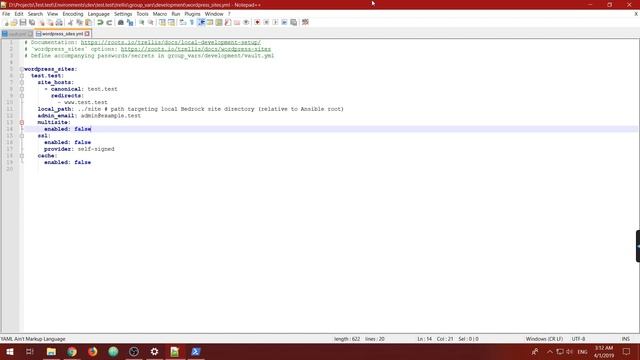
Task: Click the Paste clipboard toolbar icon
Action: click(x=88, y=22)
